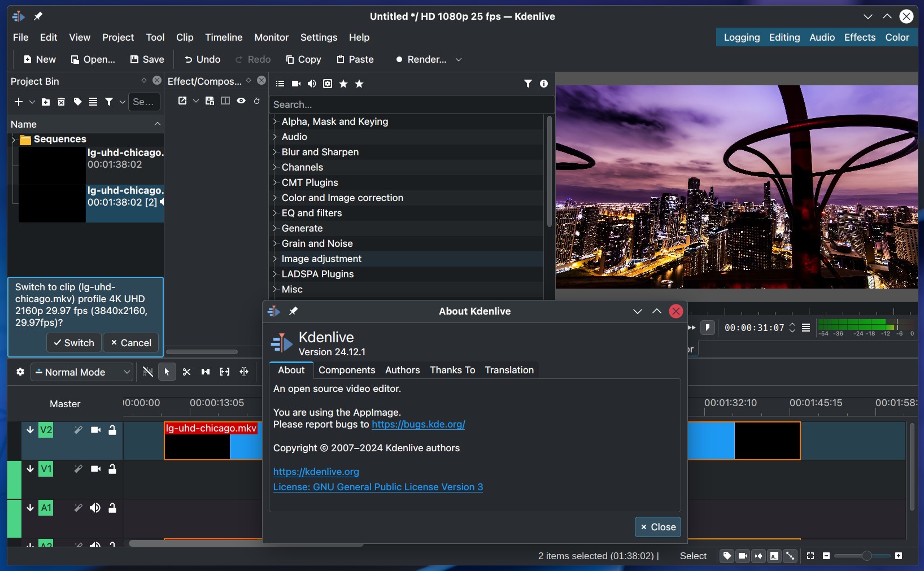Toggle audio thumbnails status bar icon

(x=759, y=556)
